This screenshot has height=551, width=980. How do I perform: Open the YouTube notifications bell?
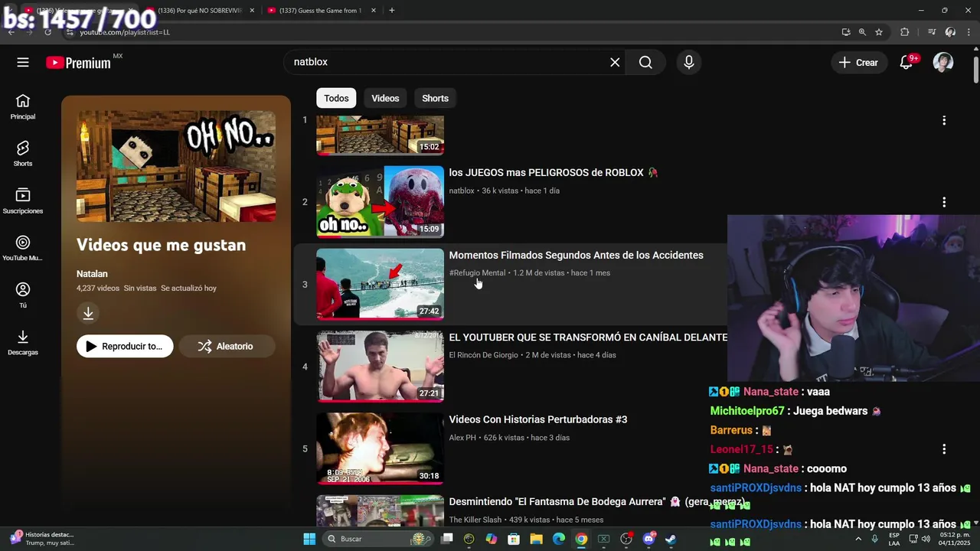[x=906, y=62]
